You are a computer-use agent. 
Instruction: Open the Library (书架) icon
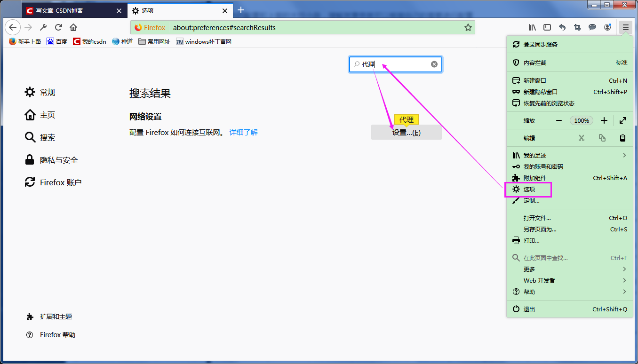click(x=532, y=27)
